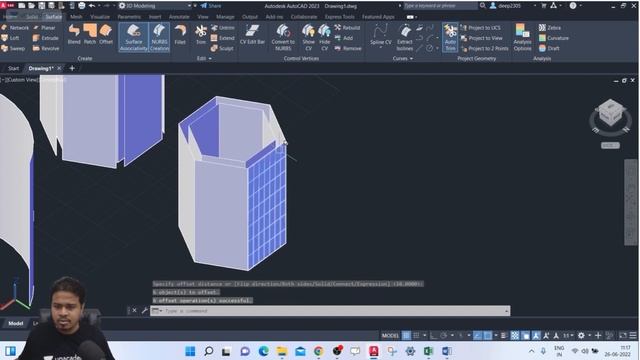Run Draft surface analysis

click(549, 48)
